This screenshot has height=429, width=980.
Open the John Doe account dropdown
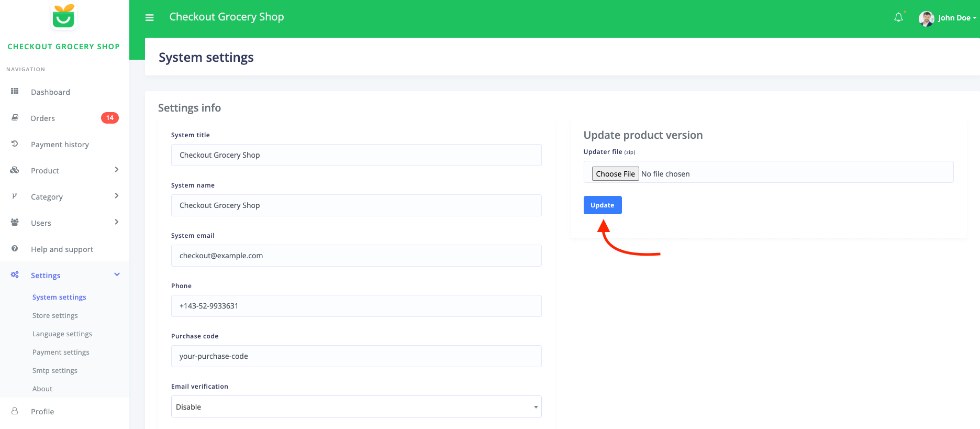(x=957, y=18)
